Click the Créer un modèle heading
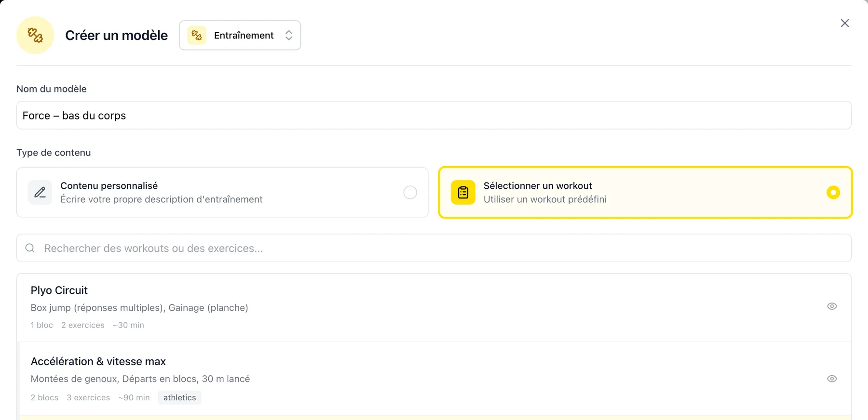868x420 pixels. point(117,35)
